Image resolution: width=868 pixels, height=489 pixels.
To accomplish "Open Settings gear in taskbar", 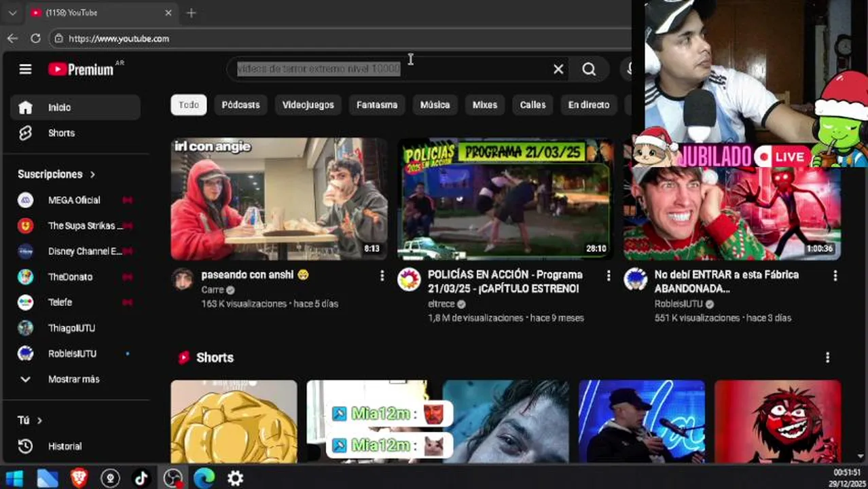I will (235, 478).
